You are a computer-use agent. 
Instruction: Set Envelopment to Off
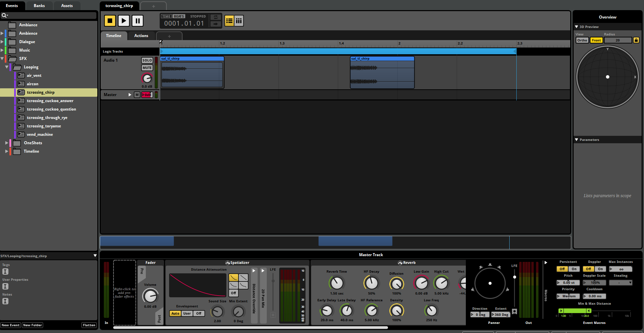pyautogui.click(x=199, y=313)
